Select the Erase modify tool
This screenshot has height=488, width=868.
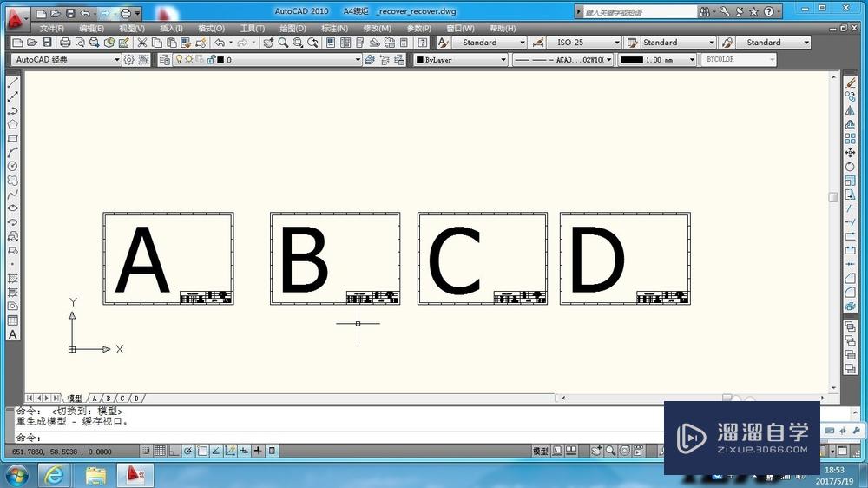coord(851,82)
